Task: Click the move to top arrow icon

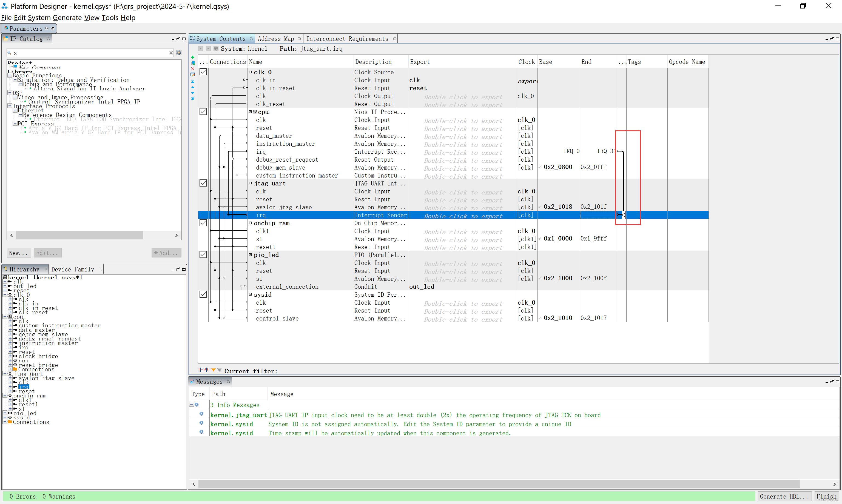Action: [x=193, y=82]
